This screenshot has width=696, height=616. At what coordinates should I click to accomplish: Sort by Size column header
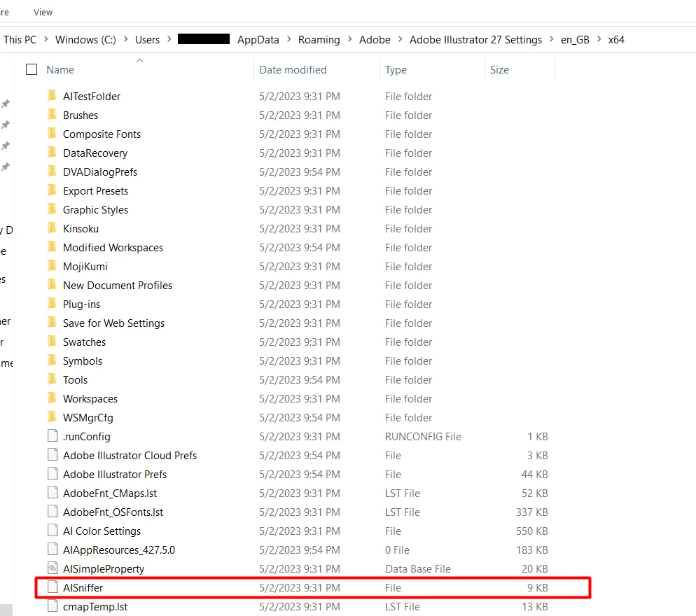coord(499,70)
